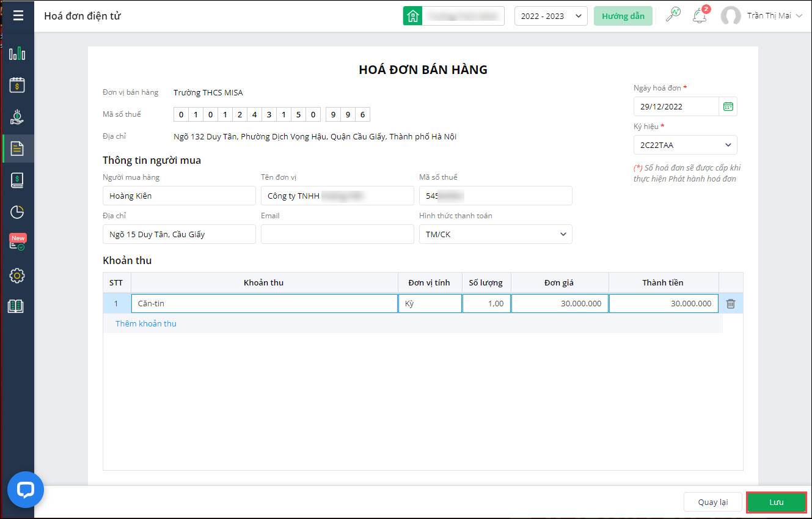Image resolution: width=812 pixels, height=519 pixels.
Task: Open the calendar with dollar sign icon
Action: click(x=17, y=85)
